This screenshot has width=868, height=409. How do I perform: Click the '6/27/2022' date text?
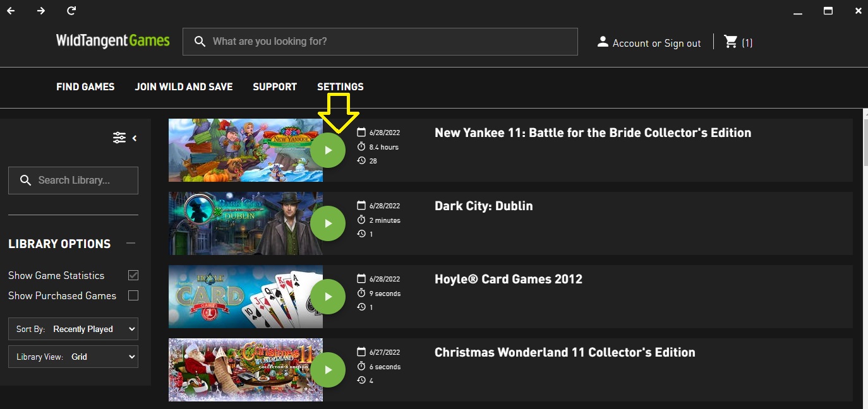(385, 352)
